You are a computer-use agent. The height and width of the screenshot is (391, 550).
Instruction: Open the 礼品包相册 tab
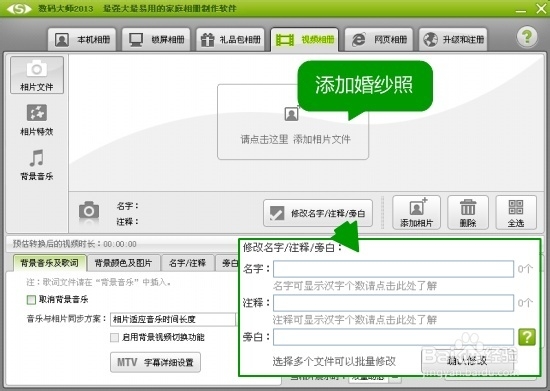(x=230, y=40)
